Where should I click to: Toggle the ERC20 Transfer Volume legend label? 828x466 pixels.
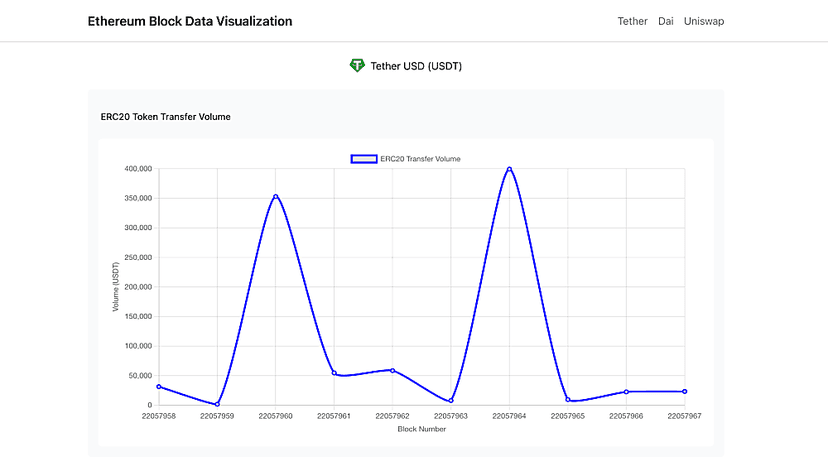(x=420, y=159)
